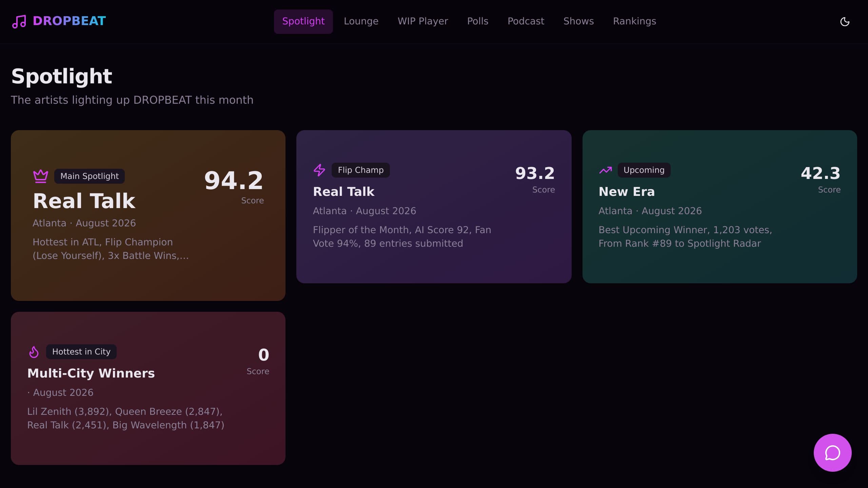
Task: Navigate to the Shows tab
Action: [x=578, y=21]
